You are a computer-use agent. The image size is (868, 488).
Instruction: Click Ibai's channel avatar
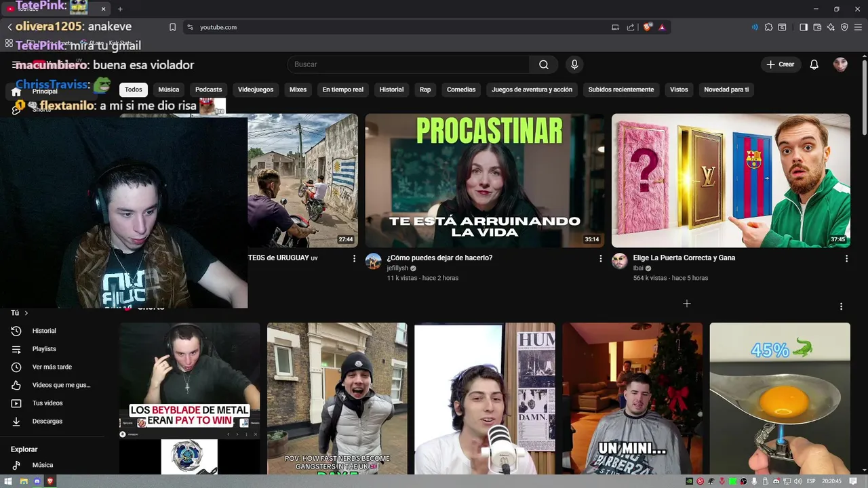(x=620, y=262)
